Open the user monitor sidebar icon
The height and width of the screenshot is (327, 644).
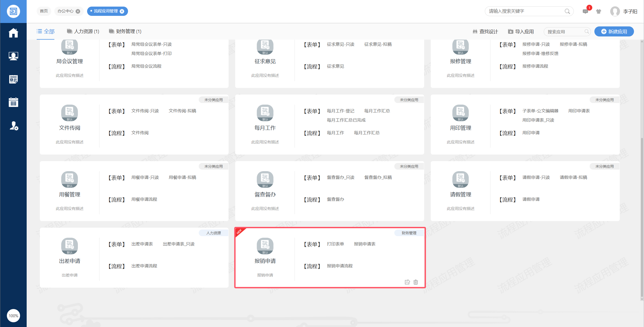point(13,56)
